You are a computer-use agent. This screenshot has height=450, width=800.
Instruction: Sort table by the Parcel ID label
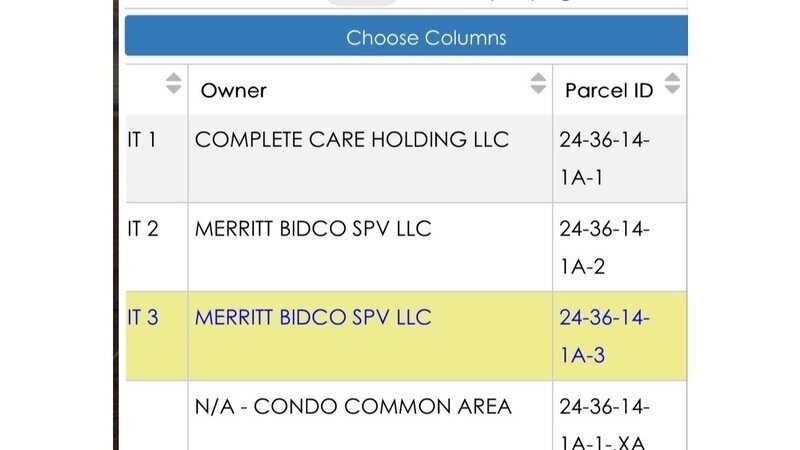[608, 90]
